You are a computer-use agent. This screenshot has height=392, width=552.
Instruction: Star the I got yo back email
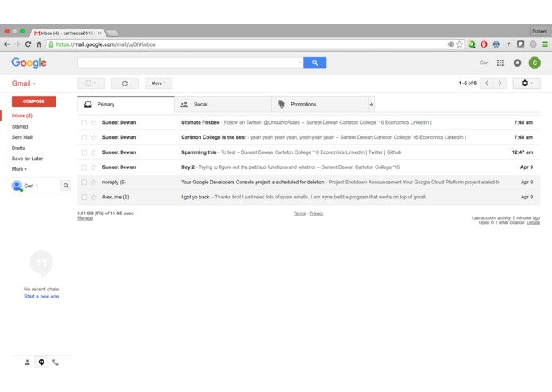[x=94, y=198]
